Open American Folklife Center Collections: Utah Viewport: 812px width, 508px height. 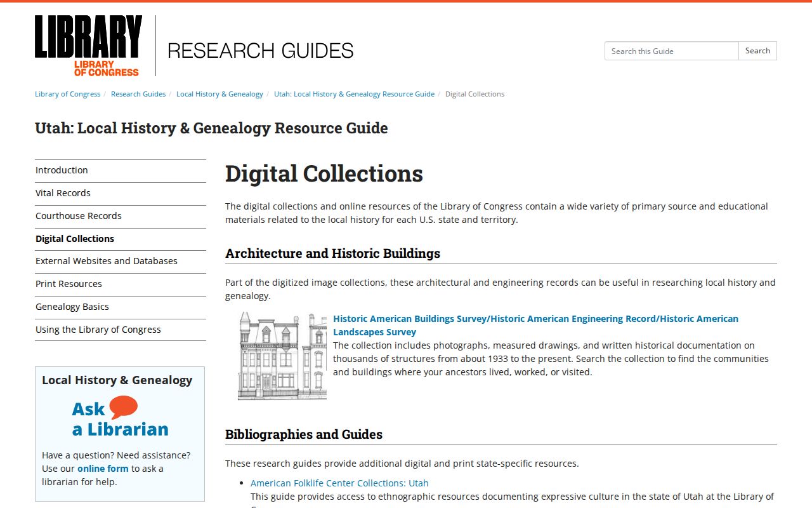(x=339, y=483)
